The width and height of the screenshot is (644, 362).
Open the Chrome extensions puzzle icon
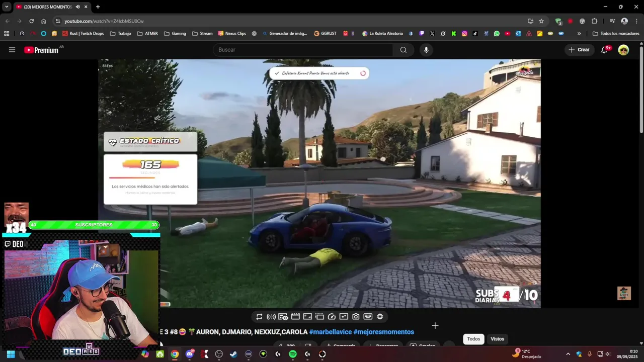pyautogui.click(x=594, y=21)
